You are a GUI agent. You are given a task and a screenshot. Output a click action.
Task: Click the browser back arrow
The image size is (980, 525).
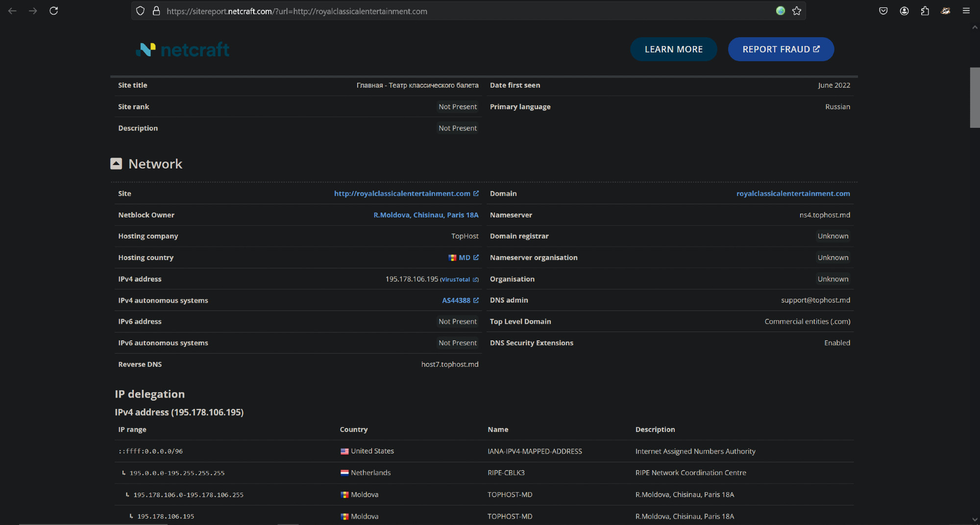(12, 11)
